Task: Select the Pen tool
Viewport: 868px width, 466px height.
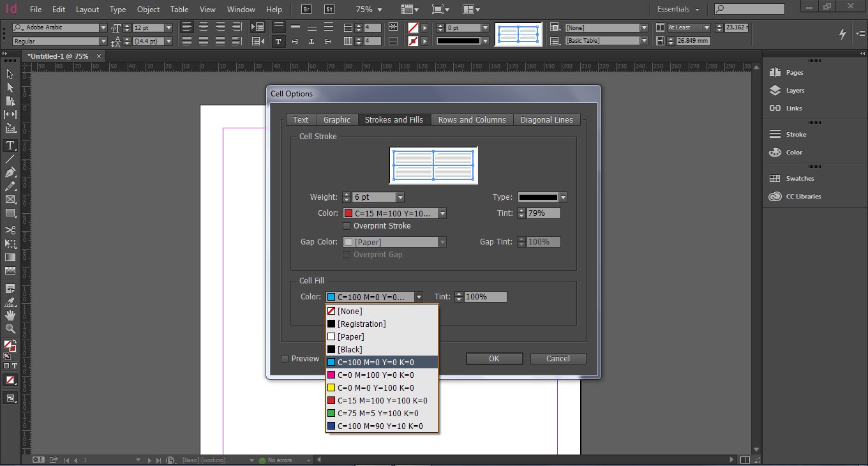Action: tap(10, 172)
